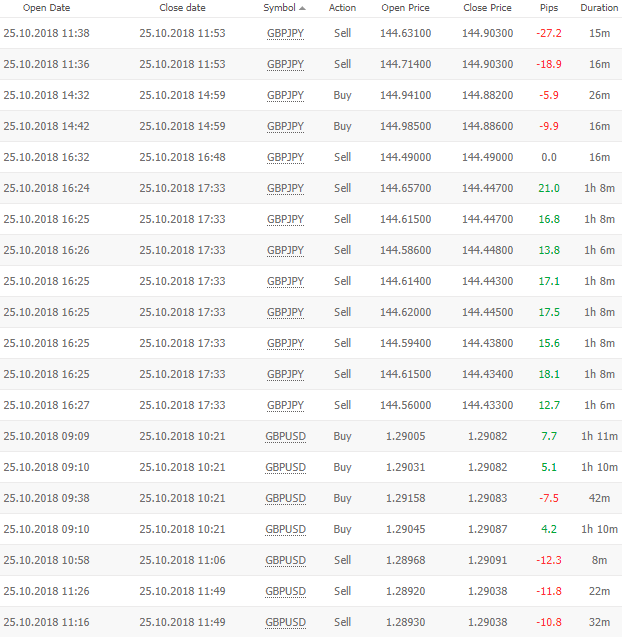
Task: Sort by the Open Price column header
Action: 405,8
